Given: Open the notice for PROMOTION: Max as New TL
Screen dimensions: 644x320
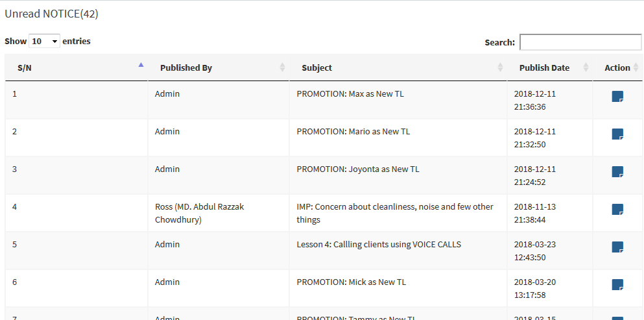Looking at the screenshot, I should pos(617,97).
